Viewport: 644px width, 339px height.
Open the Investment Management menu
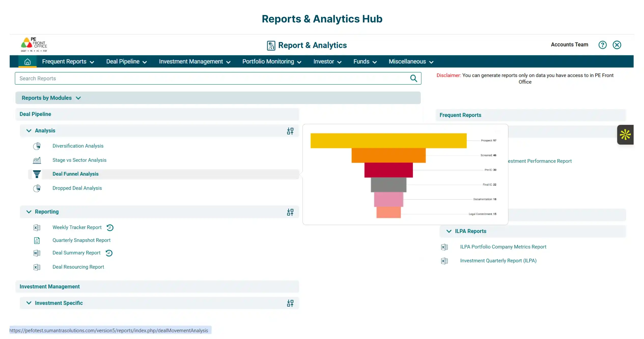tap(194, 62)
